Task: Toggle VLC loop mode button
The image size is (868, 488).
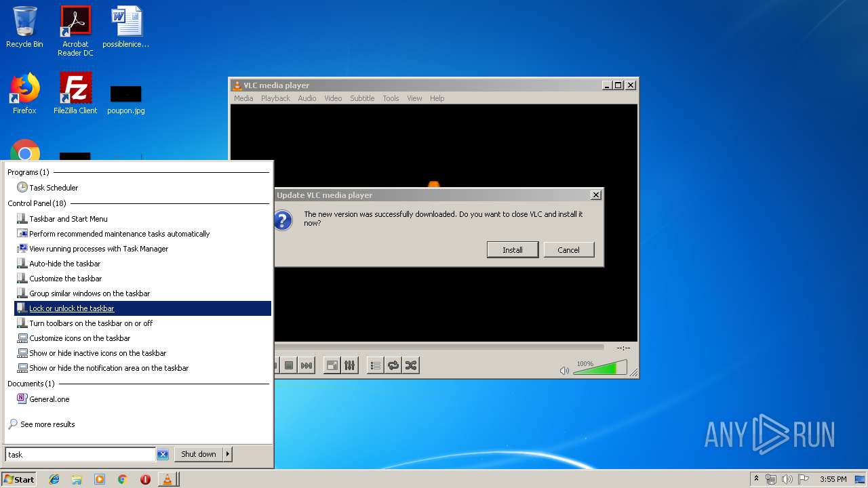Action: 393,365
